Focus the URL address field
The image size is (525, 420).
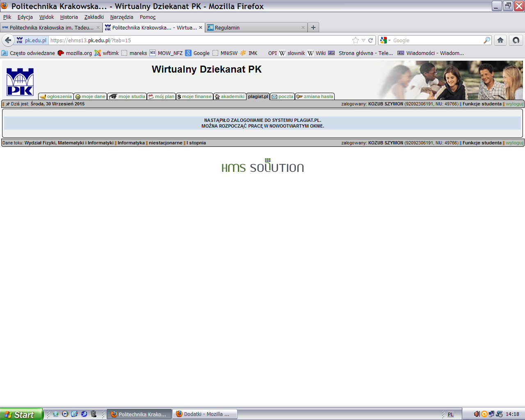point(199,40)
